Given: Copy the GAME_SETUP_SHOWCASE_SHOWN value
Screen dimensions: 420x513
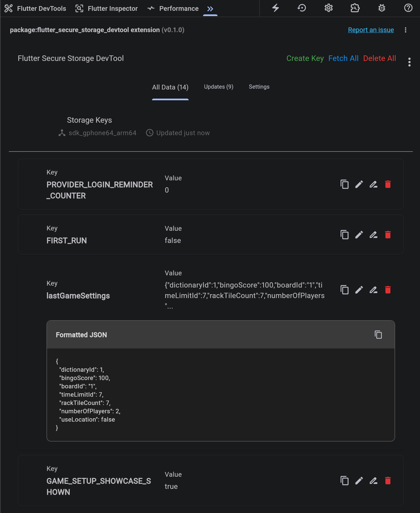Looking at the screenshot, I should coord(344,481).
